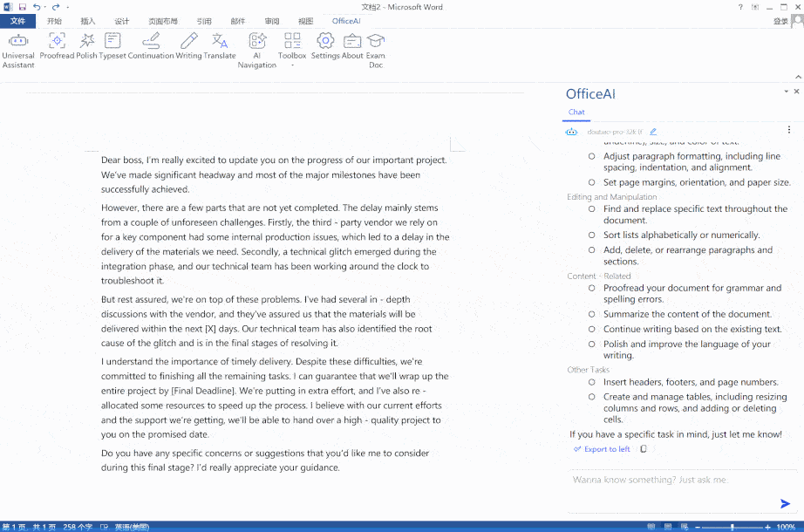Send the chat message with arrow icon

click(x=785, y=503)
